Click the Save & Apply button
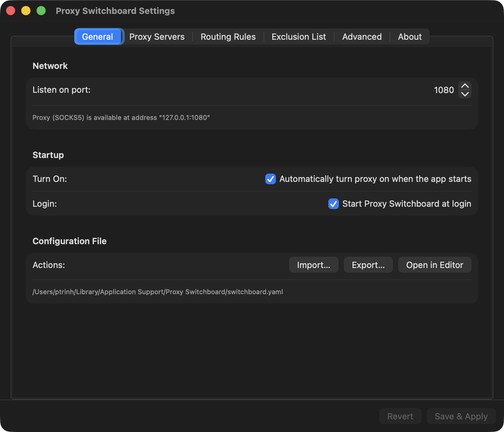This screenshot has height=432, width=504. tap(461, 416)
